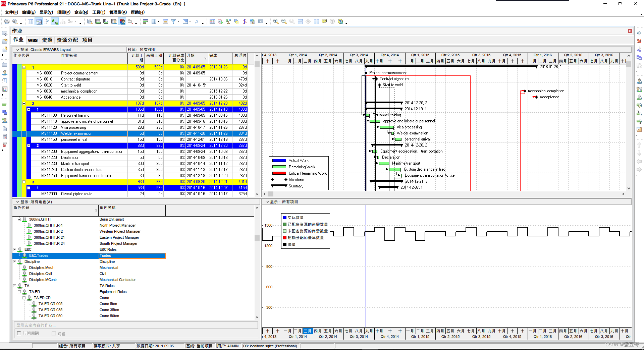
Task: Sort by the 作业名称 column header
Action: [94, 58]
